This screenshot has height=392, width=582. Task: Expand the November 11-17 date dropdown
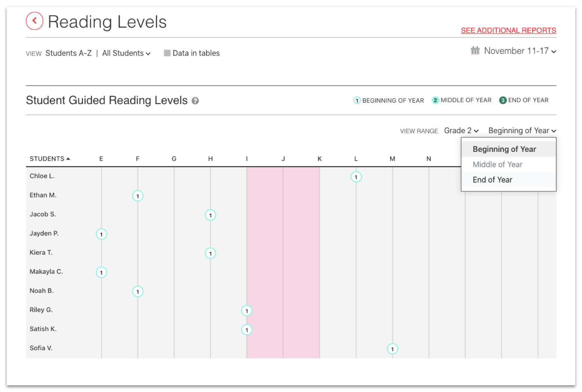tap(520, 51)
